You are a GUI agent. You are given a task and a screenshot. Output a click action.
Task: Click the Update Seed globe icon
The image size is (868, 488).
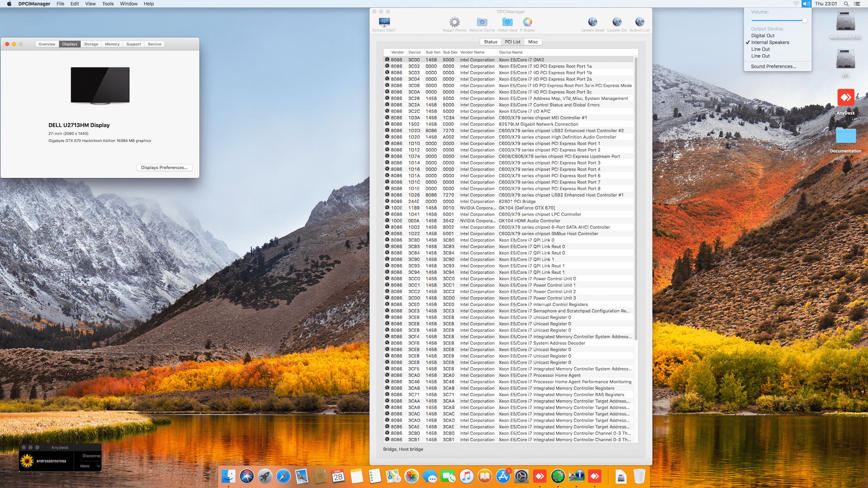click(592, 22)
